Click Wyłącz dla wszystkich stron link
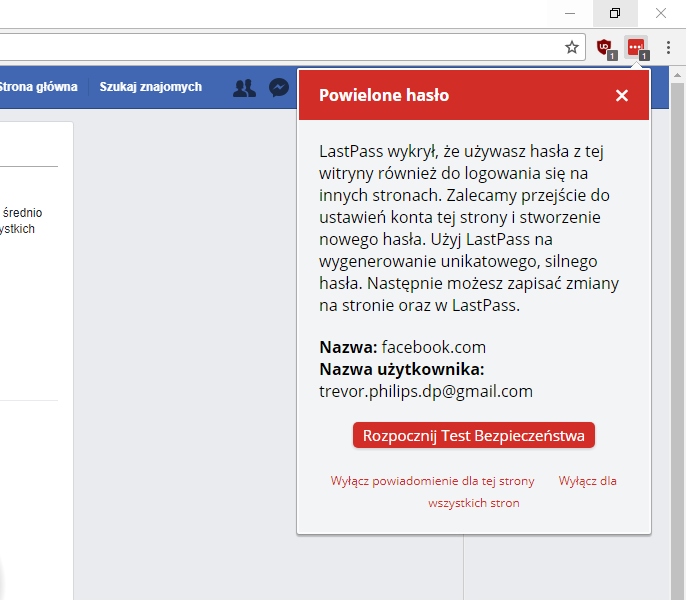The width and height of the screenshot is (686, 600). coord(474,492)
